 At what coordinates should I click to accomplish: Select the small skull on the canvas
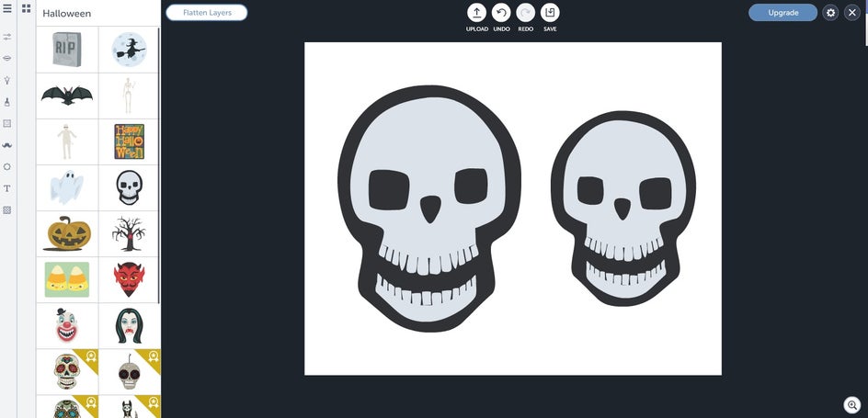623,208
